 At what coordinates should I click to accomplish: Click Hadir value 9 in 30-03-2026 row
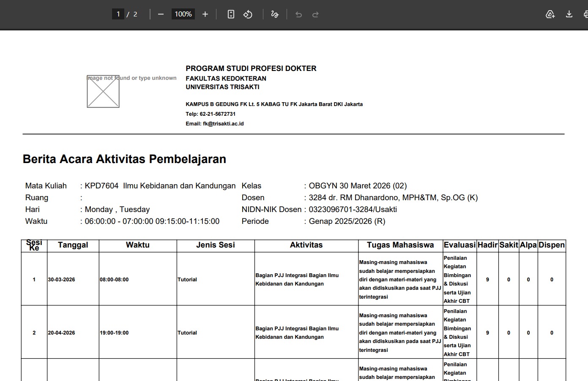pos(487,280)
